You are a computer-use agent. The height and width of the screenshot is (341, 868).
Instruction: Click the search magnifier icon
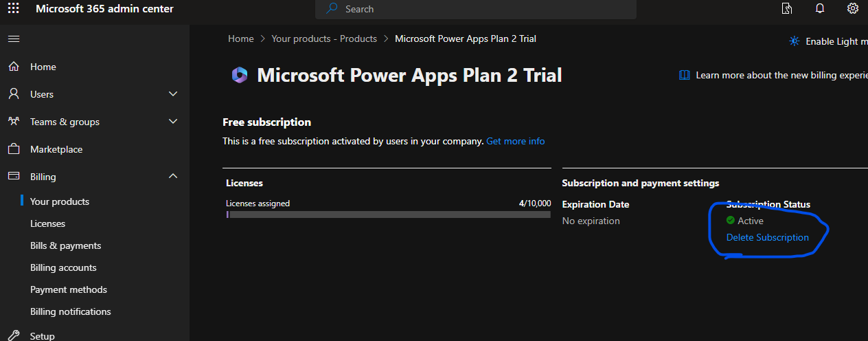(332, 9)
